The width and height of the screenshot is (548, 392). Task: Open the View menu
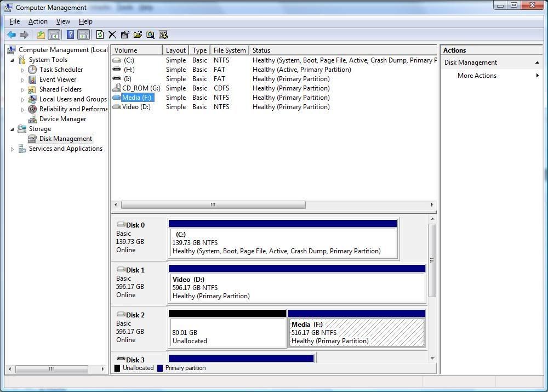click(63, 21)
